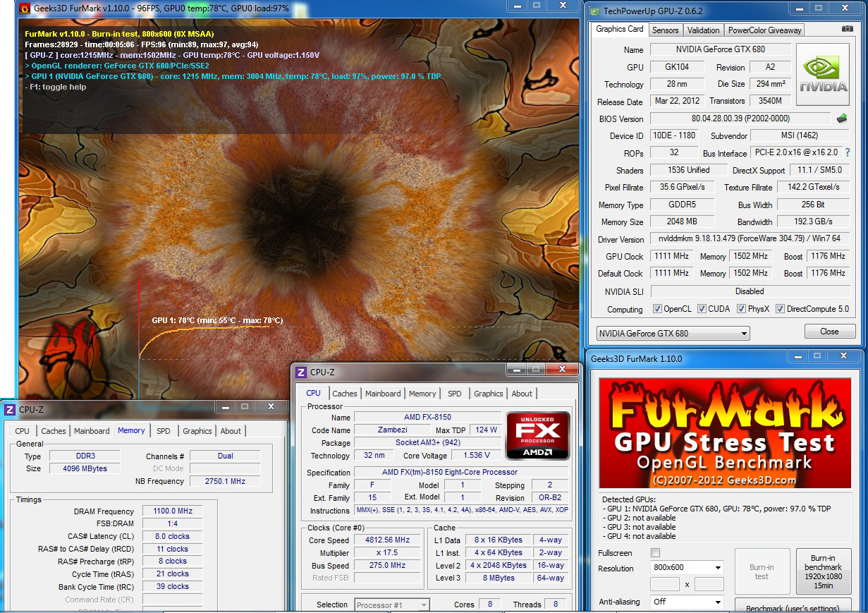Select CPU tab in the Memory CPU-Z window
The width and height of the screenshot is (868, 613).
click(x=23, y=431)
